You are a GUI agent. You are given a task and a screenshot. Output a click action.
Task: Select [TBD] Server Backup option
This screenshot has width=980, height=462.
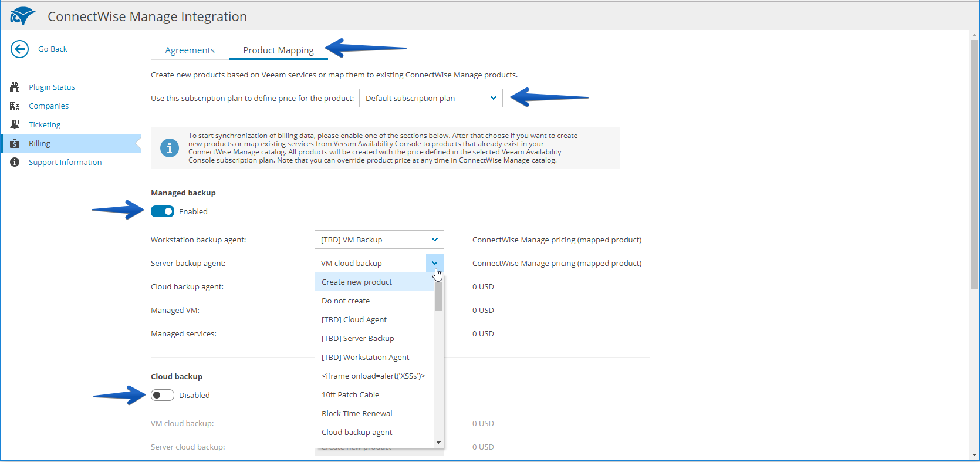(374, 338)
